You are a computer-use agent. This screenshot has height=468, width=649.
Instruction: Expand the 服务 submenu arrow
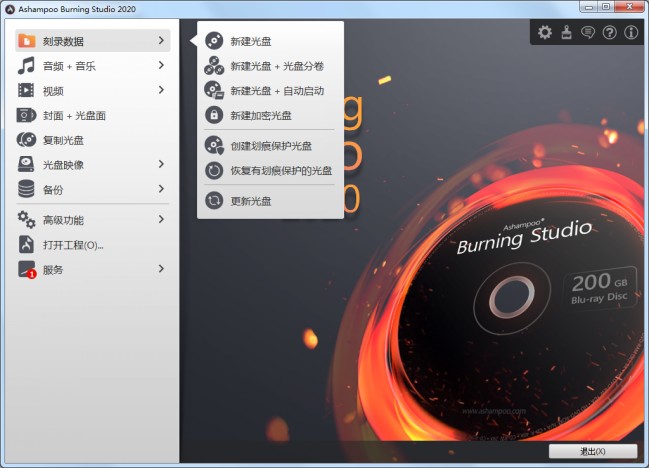[x=161, y=269]
